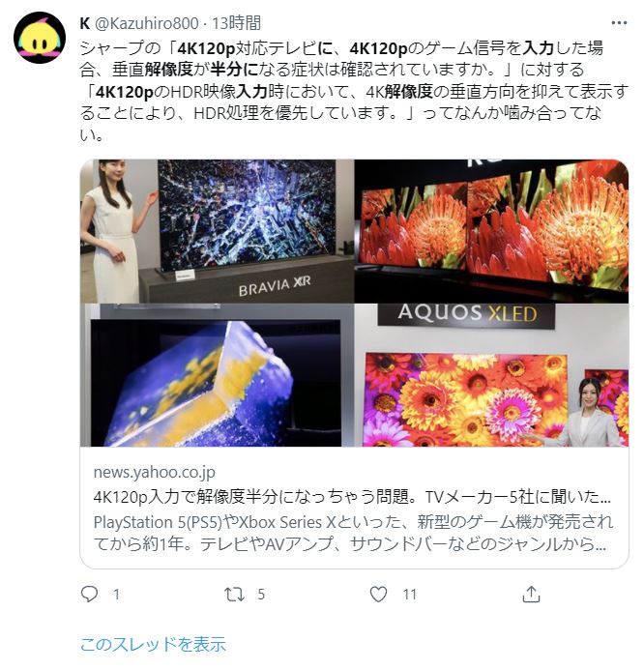Click the retweet count 5
This screenshot has width=644, height=670.
261,595
